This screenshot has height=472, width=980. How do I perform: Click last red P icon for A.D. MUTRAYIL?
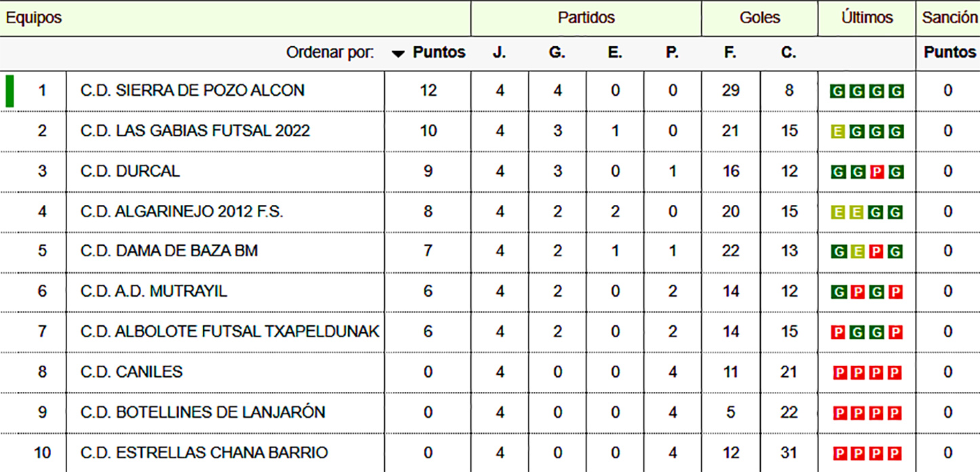coord(896,293)
